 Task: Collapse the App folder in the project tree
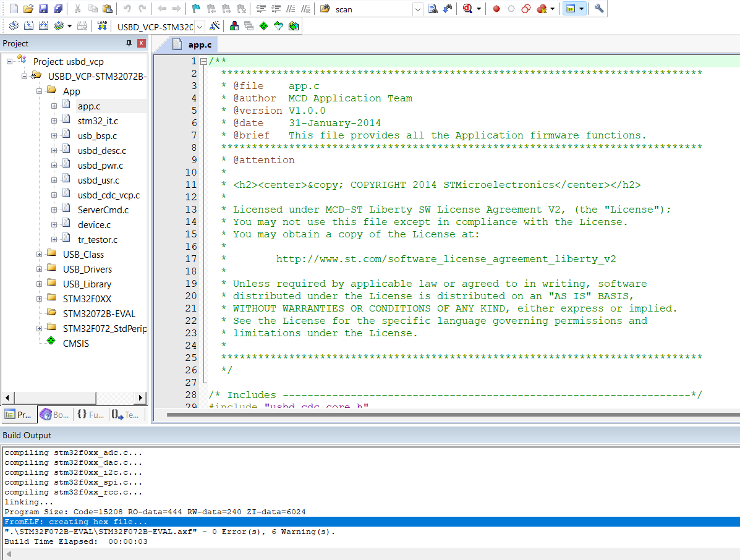pos(39,91)
